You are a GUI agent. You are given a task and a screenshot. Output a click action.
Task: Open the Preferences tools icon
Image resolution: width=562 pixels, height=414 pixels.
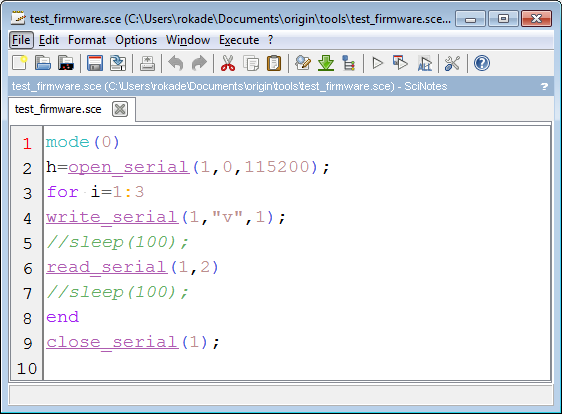452,63
